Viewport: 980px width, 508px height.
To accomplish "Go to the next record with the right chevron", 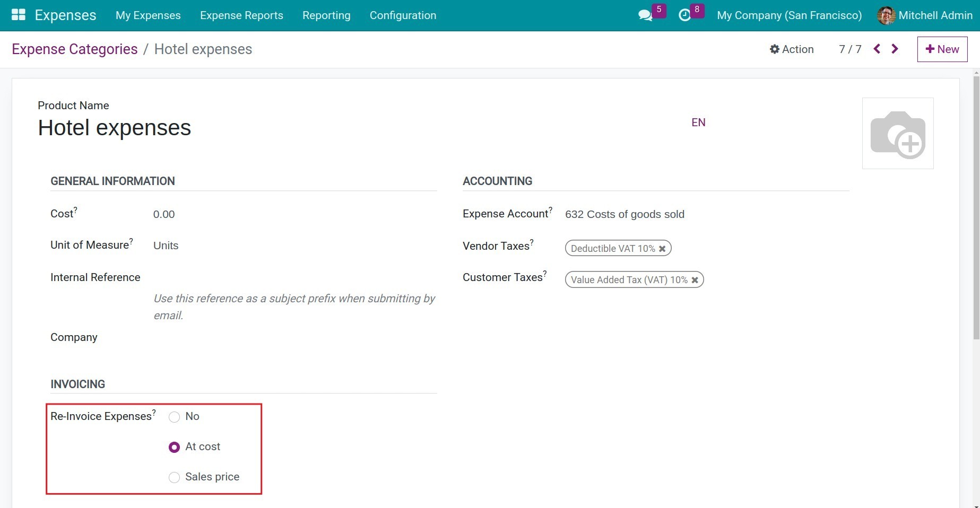I will pyautogui.click(x=895, y=49).
